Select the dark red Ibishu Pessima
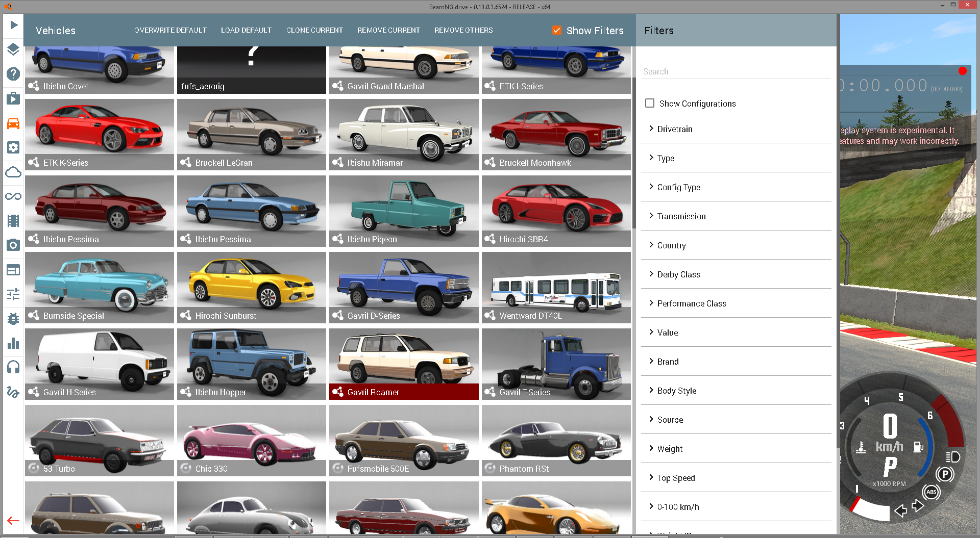Image resolution: width=980 pixels, height=538 pixels. [100, 211]
